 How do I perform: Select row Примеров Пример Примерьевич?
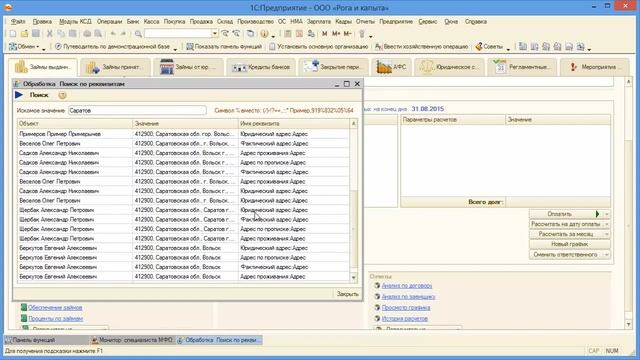183,134
